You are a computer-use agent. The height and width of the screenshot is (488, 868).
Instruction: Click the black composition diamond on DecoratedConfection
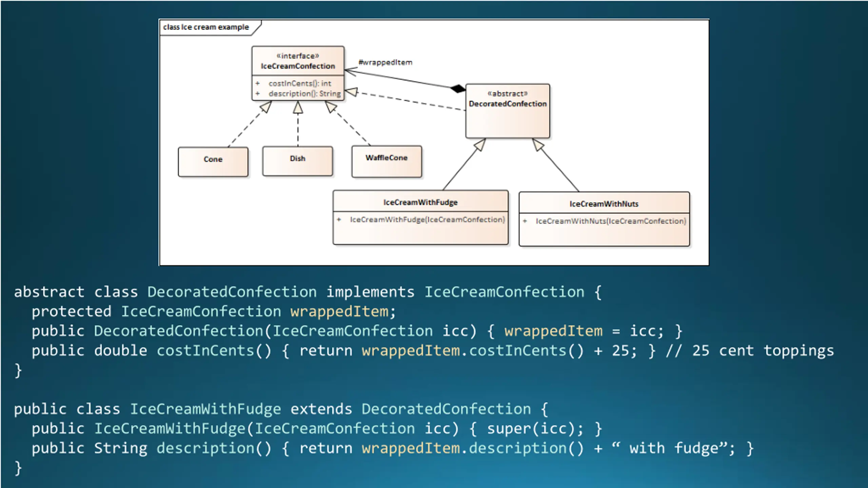[458, 89]
